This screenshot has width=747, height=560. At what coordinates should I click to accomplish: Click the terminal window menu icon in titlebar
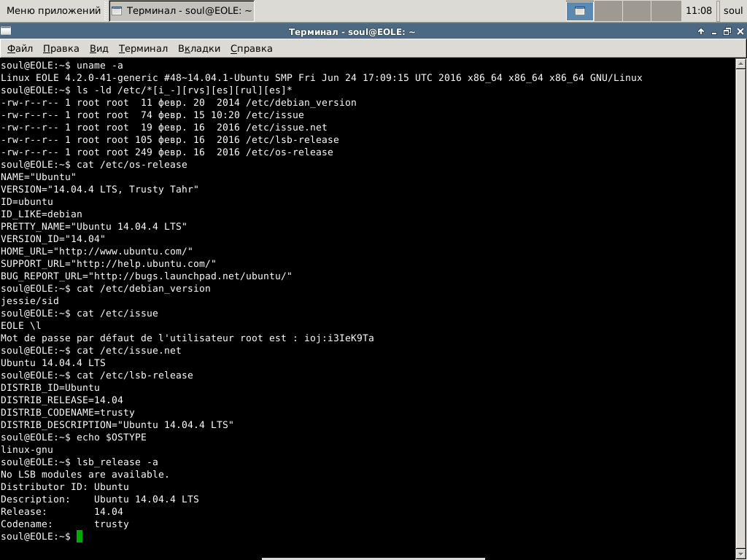6,31
